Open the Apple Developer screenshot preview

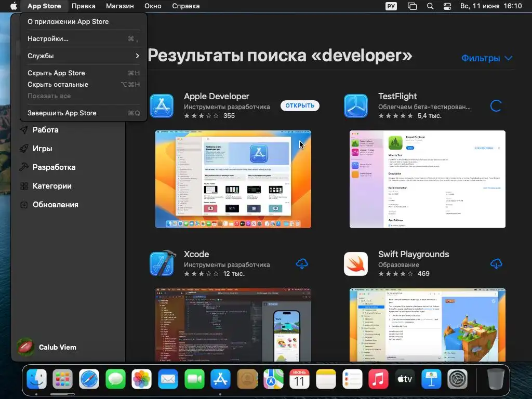(x=233, y=179)
